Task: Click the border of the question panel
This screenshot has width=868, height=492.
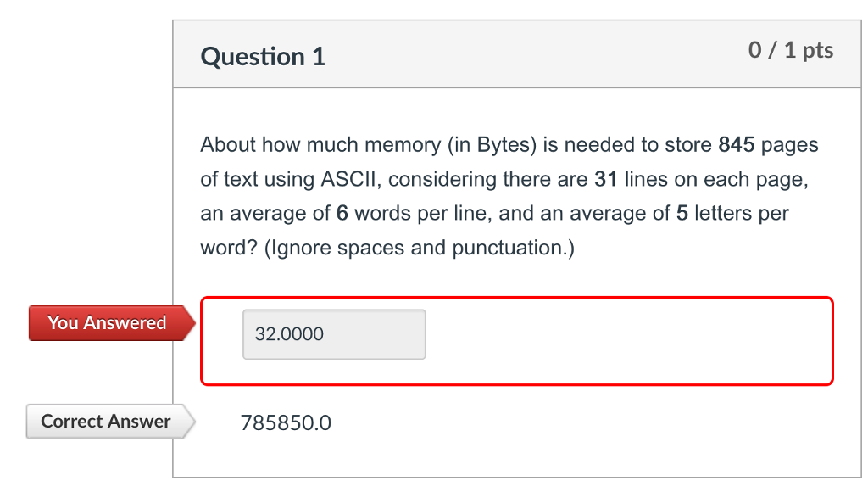Action: 173,254
